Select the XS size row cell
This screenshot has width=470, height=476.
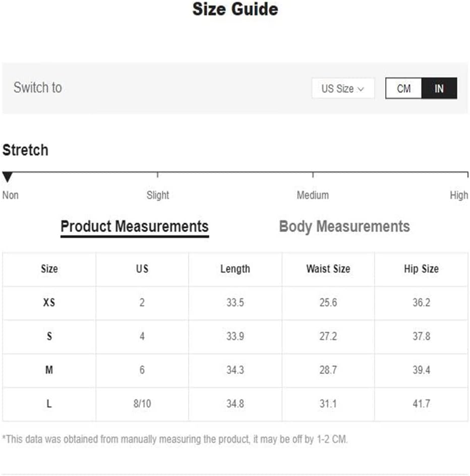pos(49,303)
